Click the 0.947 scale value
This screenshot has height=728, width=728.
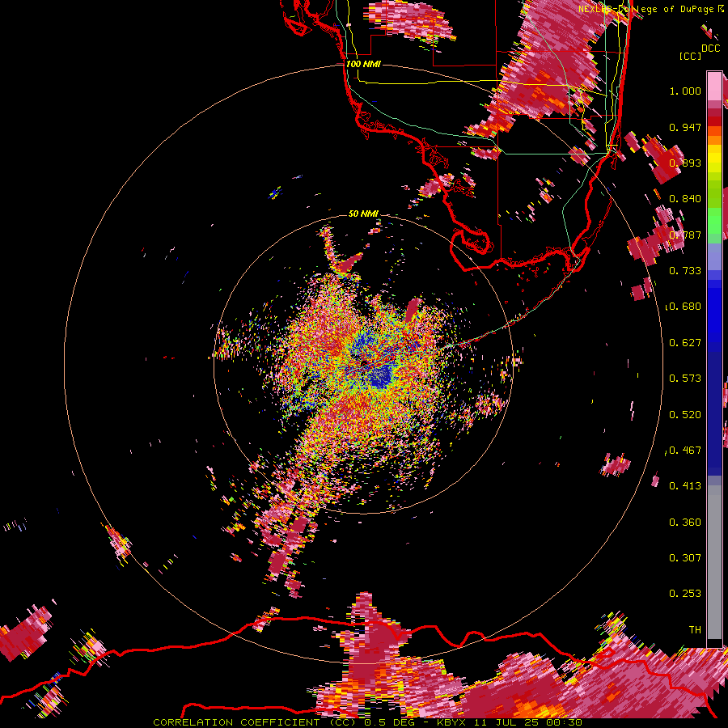point(685,127)
